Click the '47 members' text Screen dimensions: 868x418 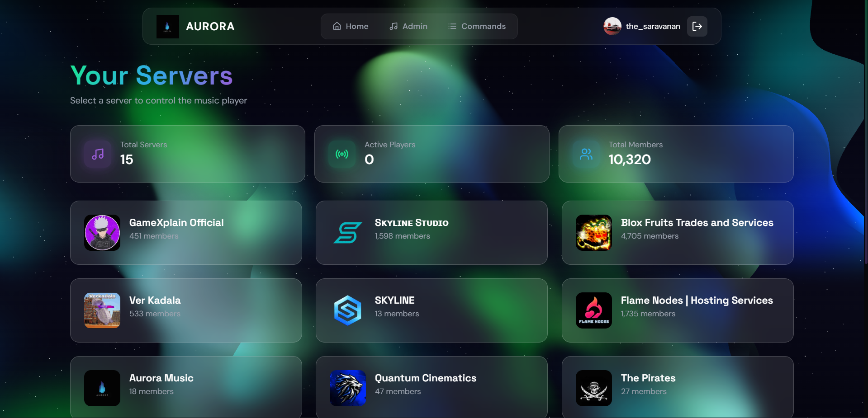[398, 391]
